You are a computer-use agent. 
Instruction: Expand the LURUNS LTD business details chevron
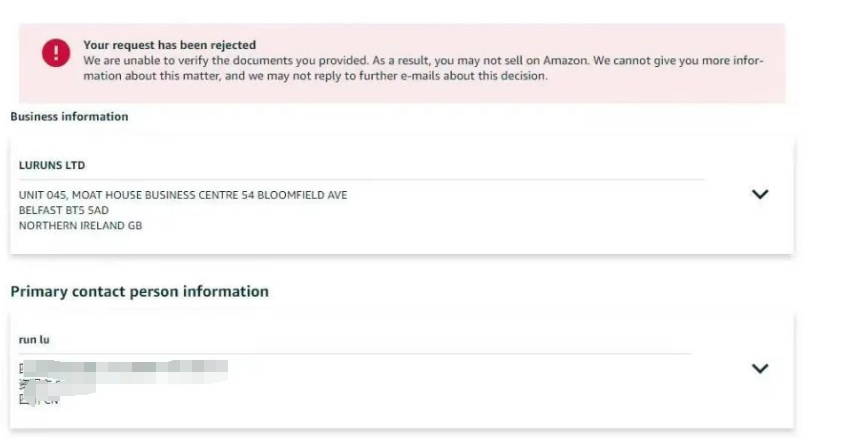(760, 194)
